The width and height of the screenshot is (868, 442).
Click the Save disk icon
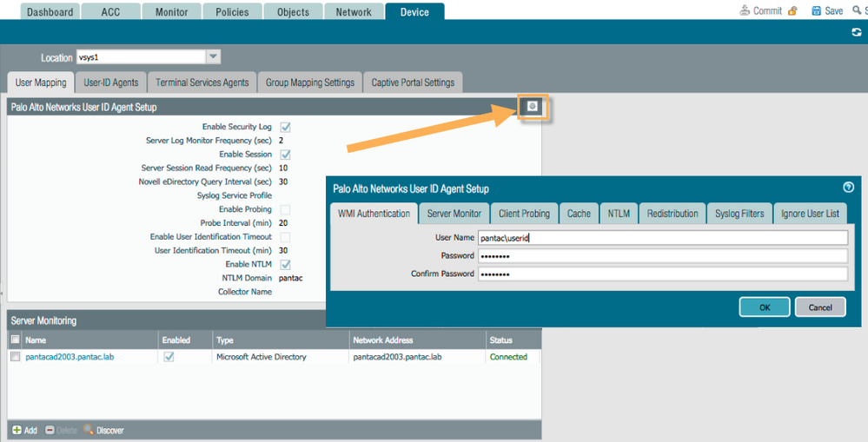pos(816,11)
